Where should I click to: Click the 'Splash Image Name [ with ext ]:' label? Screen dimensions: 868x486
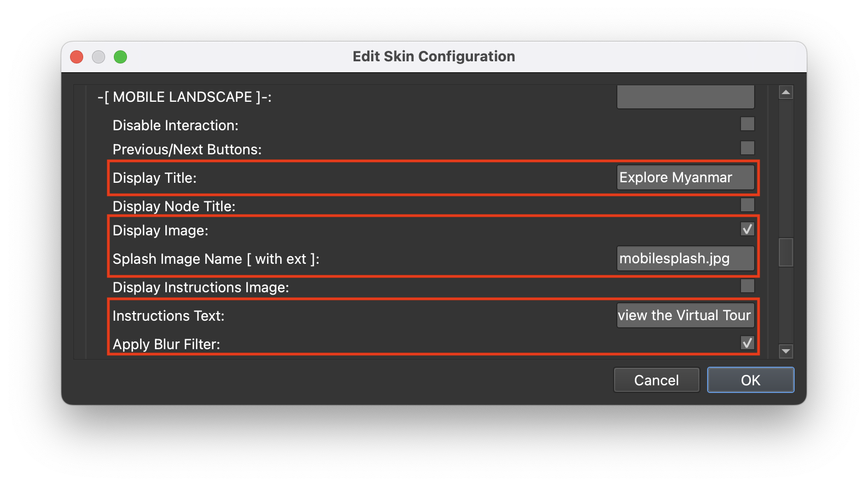click(216, 259)
